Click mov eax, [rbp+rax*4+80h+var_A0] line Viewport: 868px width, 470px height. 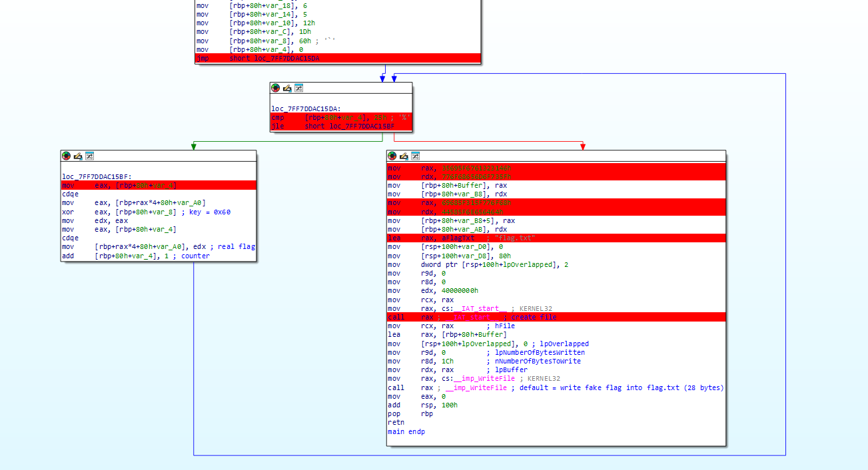134,203
